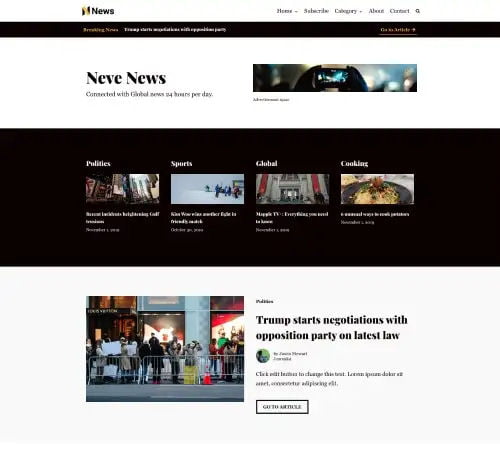
Task: Click the Politics tag above featured headline
Action: (x=264, y=301)
